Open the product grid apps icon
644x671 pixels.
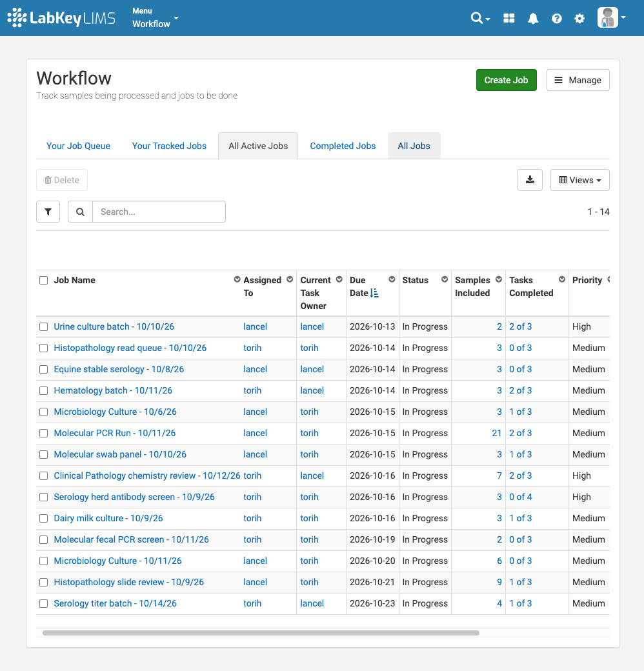tap(508, 18)
